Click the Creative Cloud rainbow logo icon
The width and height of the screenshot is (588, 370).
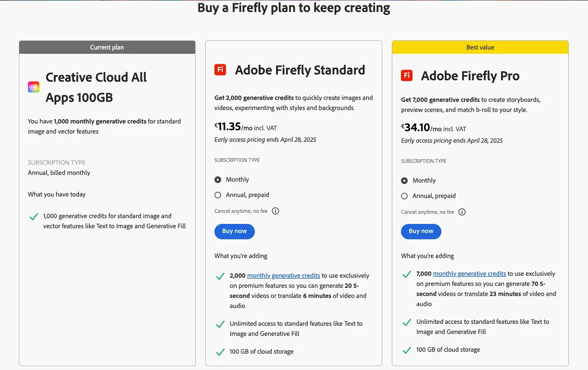[x=34, y=87]
